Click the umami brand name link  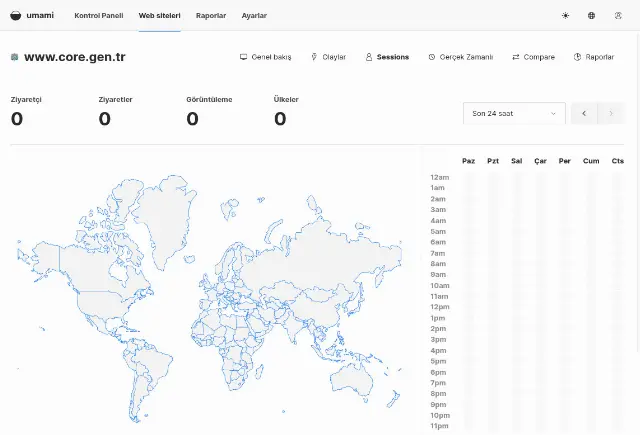(40, 16)
